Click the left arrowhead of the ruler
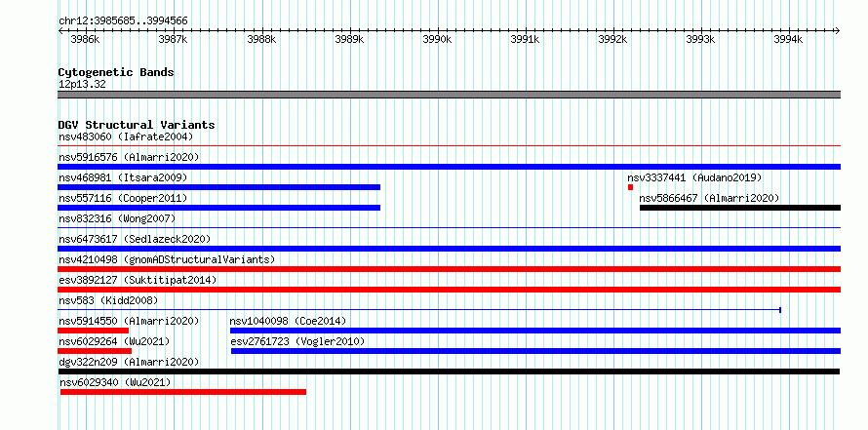Screen dimensions: 868x430 tap(60, 31)
